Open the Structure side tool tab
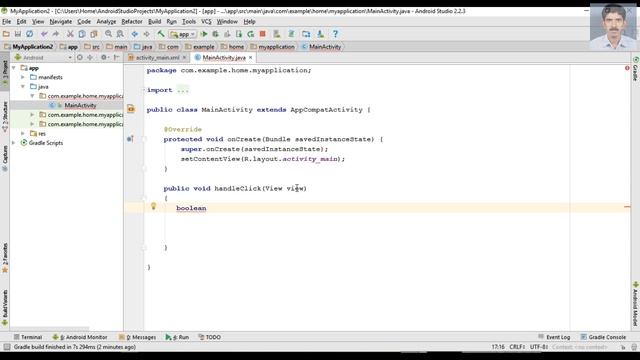This screenshot has height=360, width=640. [5, 116]
